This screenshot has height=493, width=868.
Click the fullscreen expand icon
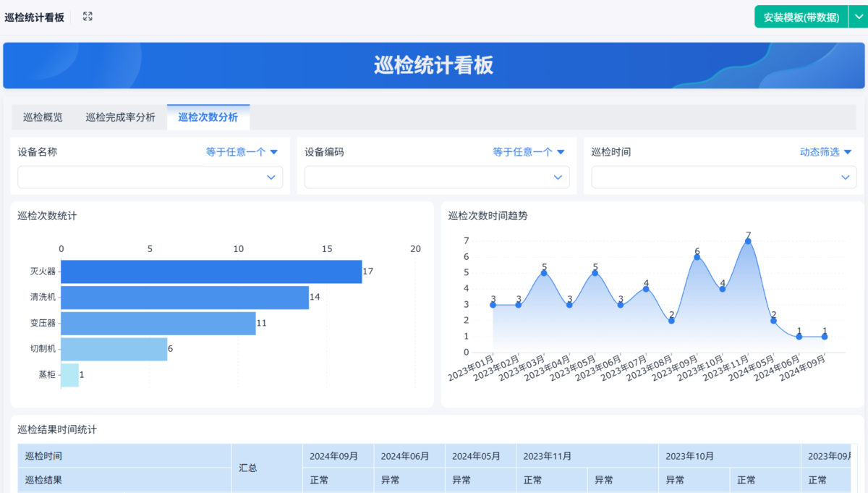click(88, 17)
